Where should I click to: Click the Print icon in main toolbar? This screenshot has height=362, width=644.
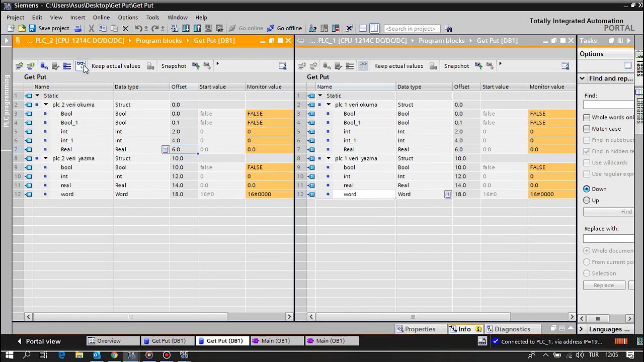[x=77, y=28]
